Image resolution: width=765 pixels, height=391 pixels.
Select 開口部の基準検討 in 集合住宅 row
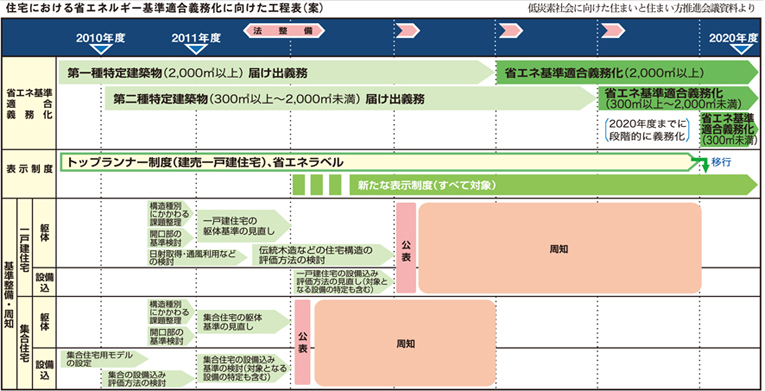point(171,336)
